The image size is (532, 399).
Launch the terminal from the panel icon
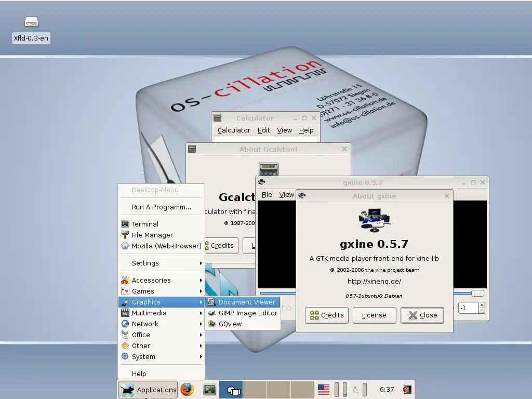(210, 390)
